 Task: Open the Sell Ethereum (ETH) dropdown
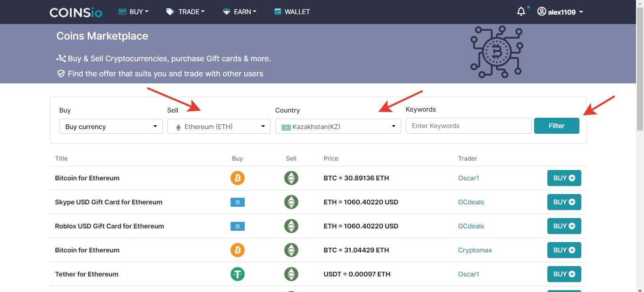[219, 126]
